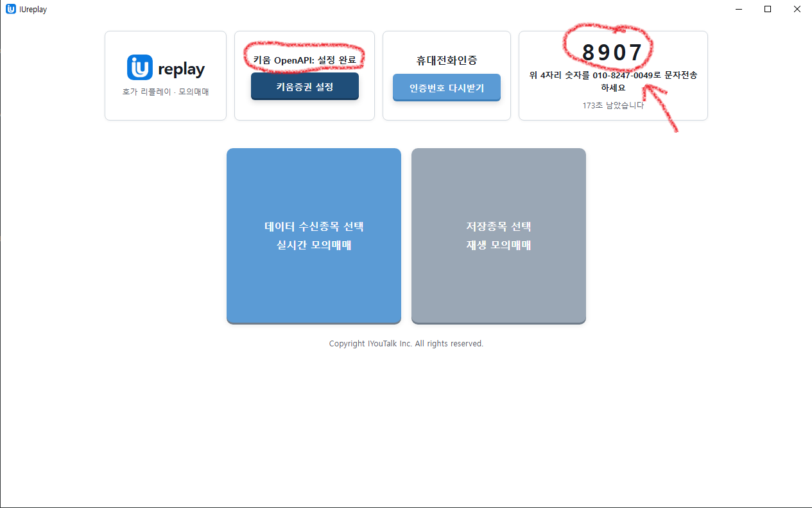Select 저장종목 선택 재생 모의매매 tile
This screenshot has width=812, height=508.
click(499, 236)
